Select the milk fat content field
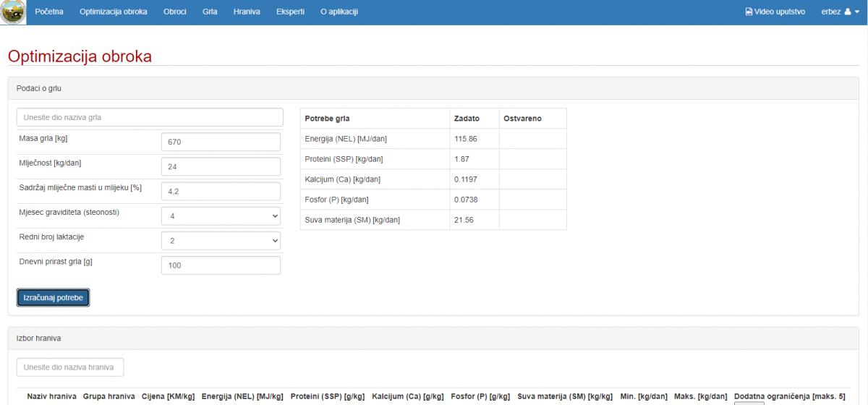The image size is (868, 405). (220, 191)
